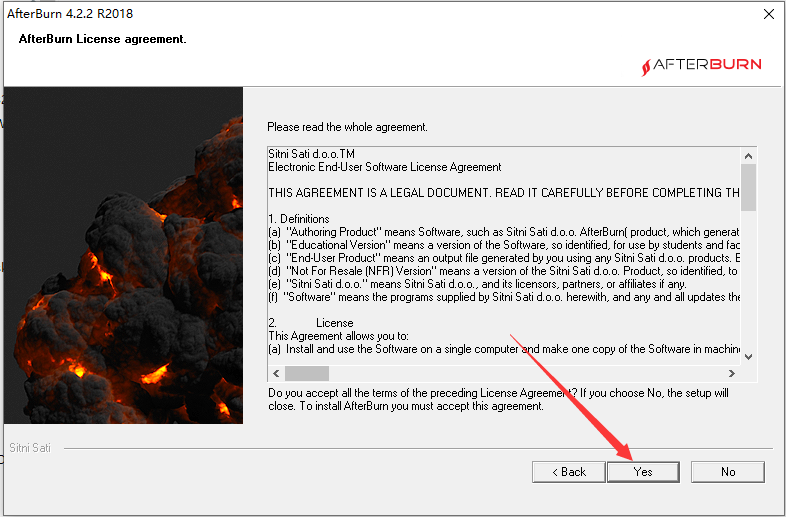Click the license scroll down arrow
The height and width of the screenshot is (517, 786).
pos(748,357)
